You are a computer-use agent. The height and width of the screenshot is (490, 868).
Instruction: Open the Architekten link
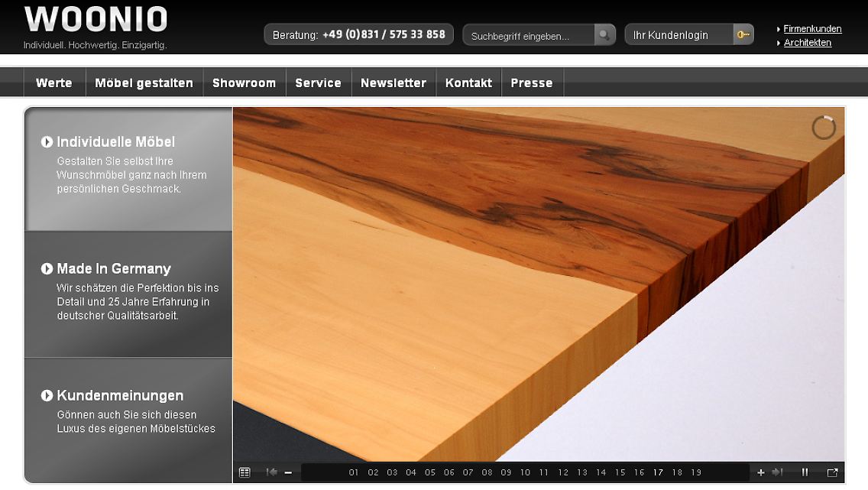pos(807,43)
